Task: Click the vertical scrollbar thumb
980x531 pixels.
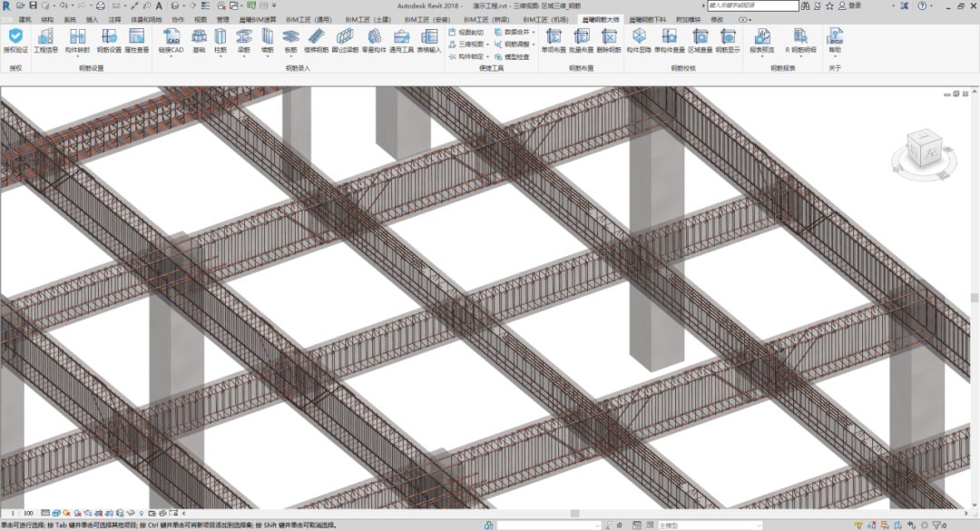Action: (974, 298)
